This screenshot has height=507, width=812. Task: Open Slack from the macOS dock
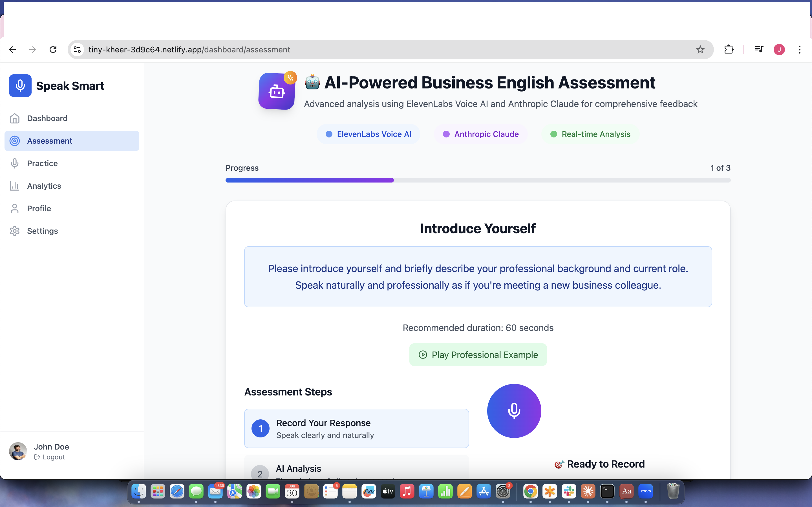pyautogui.click(x=569, y=492)
